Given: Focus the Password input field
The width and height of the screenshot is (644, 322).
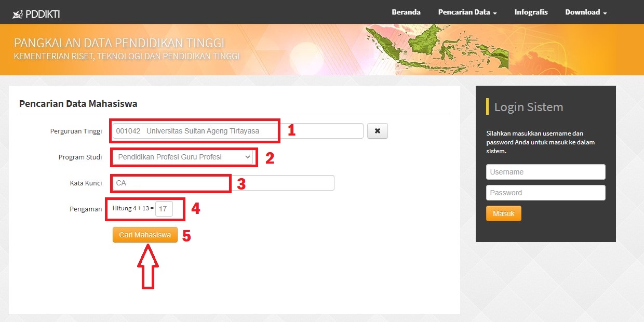Looking at the screenshot, I should coord(545,192).
